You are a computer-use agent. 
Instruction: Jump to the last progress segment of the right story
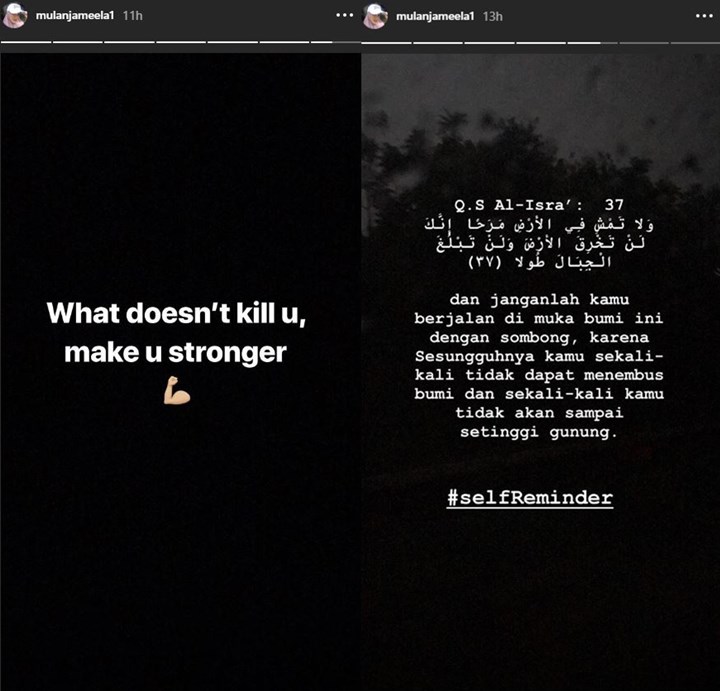[695, 43]
